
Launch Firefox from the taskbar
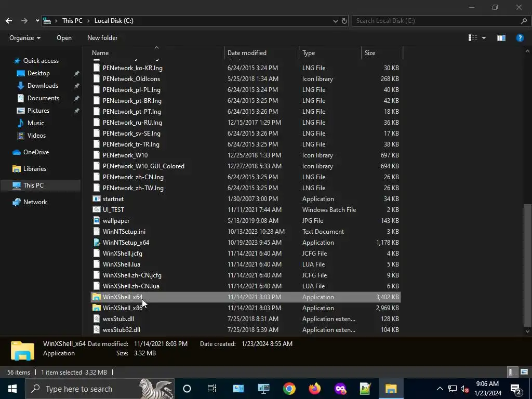coord(314,389)
